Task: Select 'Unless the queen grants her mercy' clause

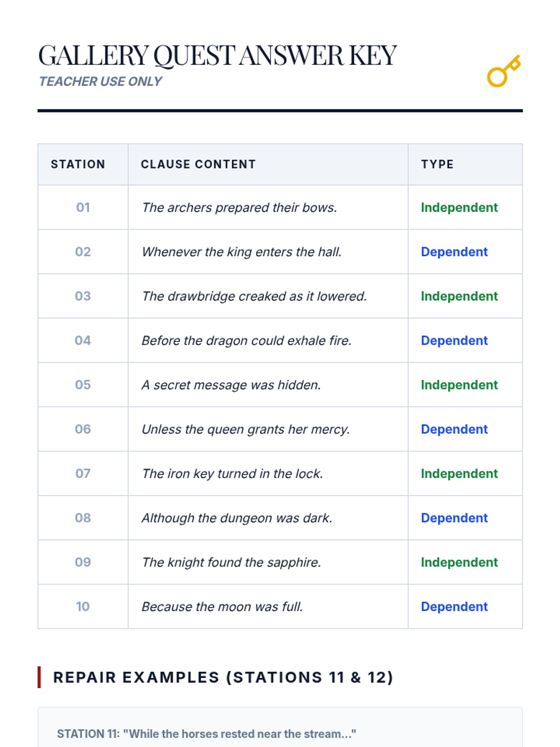Action: (246, 429)
